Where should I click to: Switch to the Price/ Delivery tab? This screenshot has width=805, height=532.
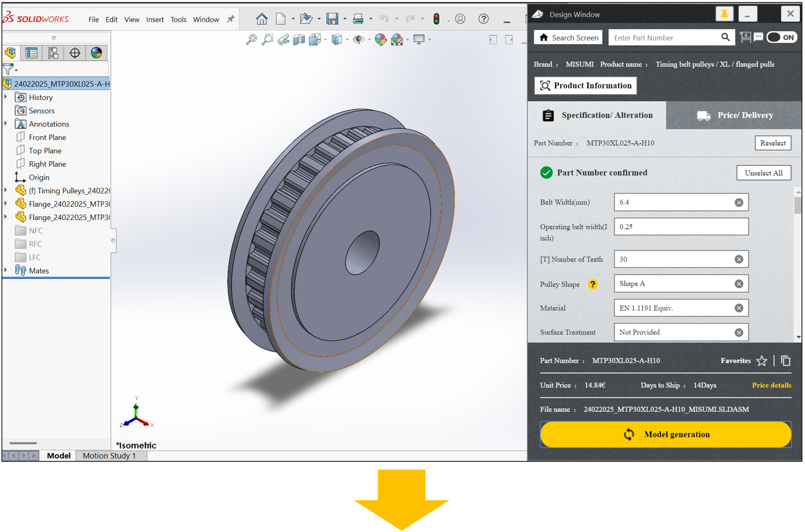(734, 116)
